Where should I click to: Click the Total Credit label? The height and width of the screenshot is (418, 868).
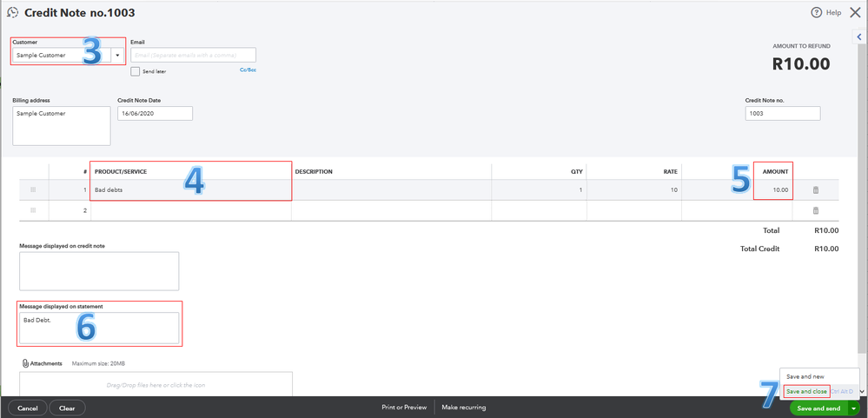(759, 249)
